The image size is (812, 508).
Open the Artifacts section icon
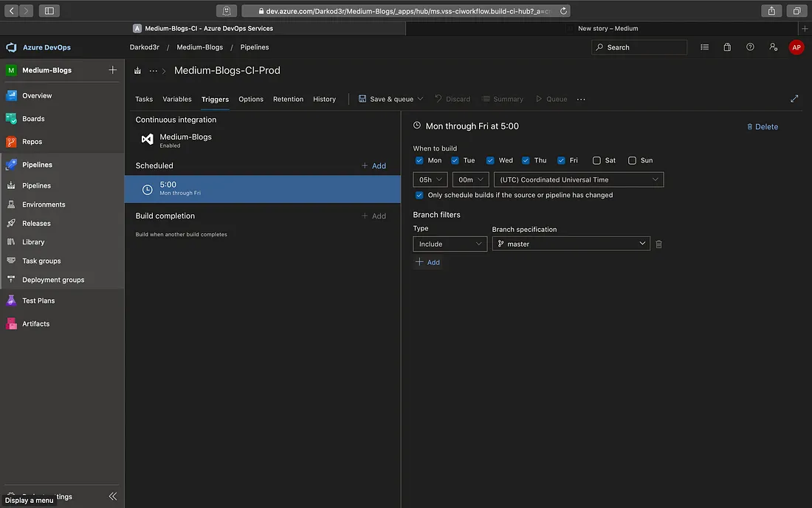click(x=11, y=323)
